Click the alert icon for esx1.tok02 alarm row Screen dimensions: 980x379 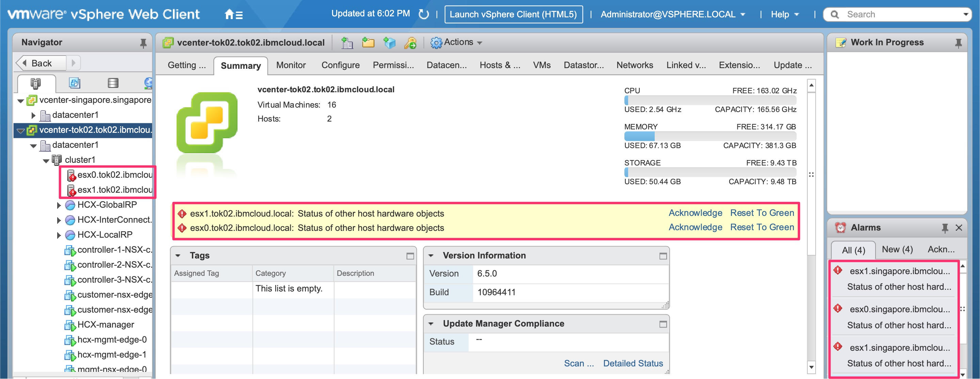pyautogui.click(x=182, y=214)
